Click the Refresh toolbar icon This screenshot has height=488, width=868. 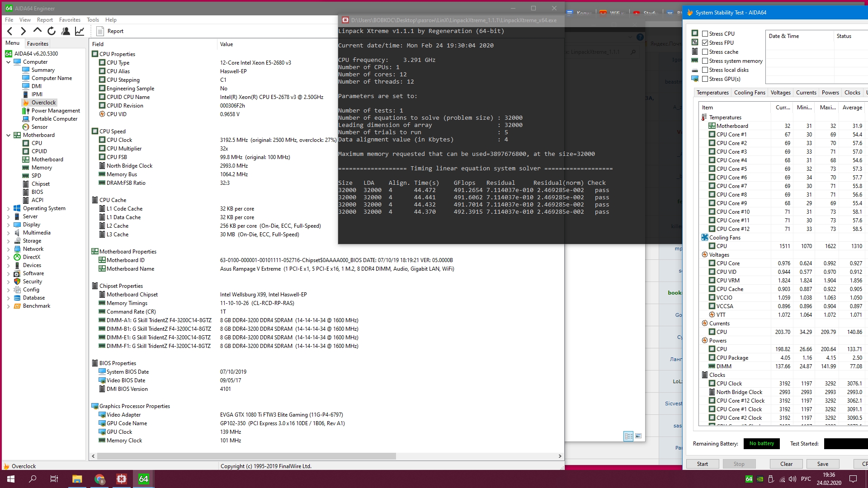tap(52, 31)
